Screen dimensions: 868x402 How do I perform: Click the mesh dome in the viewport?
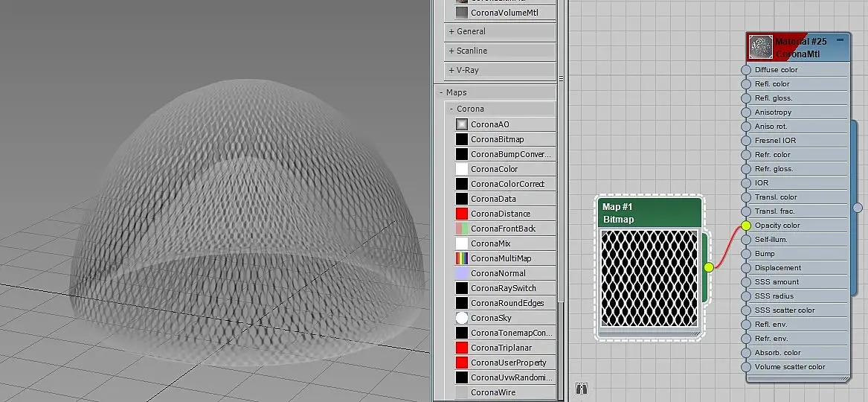click(x=246, y=222)
